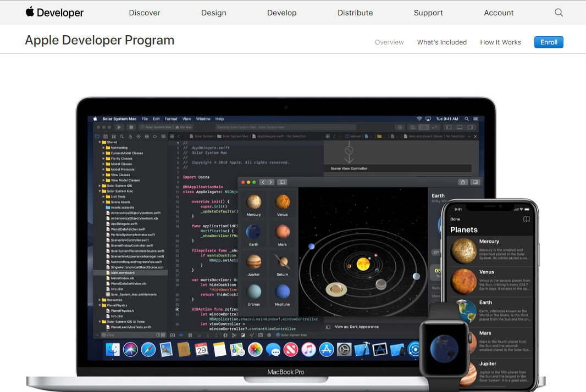
Task: Open iTunes music icon in the dock
Action: coord(309,349)
